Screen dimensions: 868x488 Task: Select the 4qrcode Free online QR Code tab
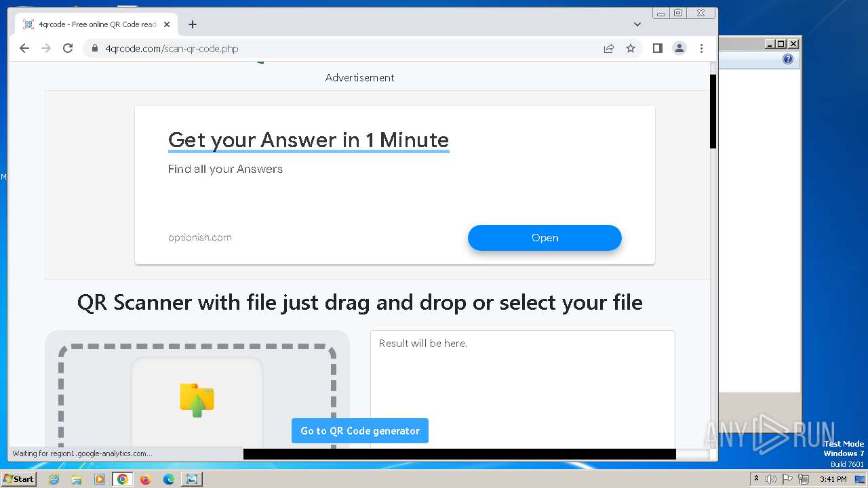pos(96,24)
